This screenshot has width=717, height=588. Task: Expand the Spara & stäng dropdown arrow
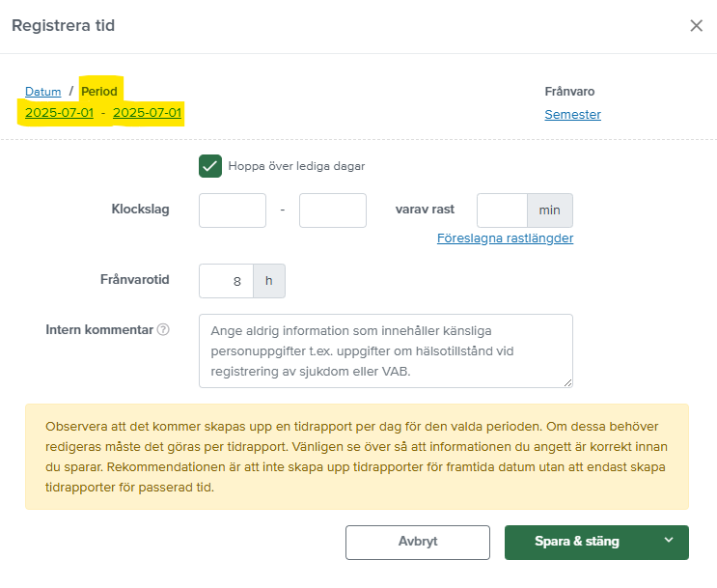pyautogui.click(x=669, y=541)
